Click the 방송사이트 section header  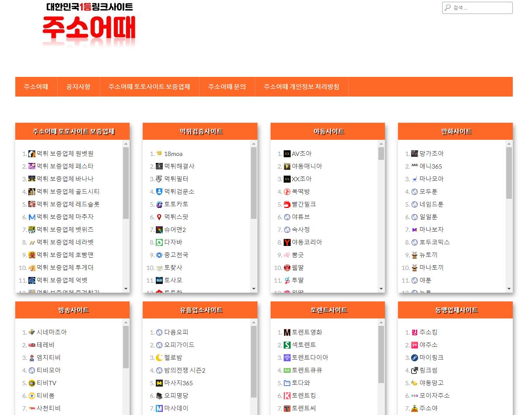tap(72, 310)
